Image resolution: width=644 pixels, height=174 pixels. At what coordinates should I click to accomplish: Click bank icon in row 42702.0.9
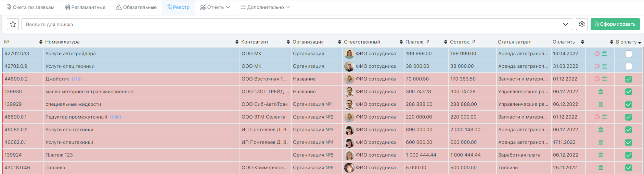[x=605, y=66]
